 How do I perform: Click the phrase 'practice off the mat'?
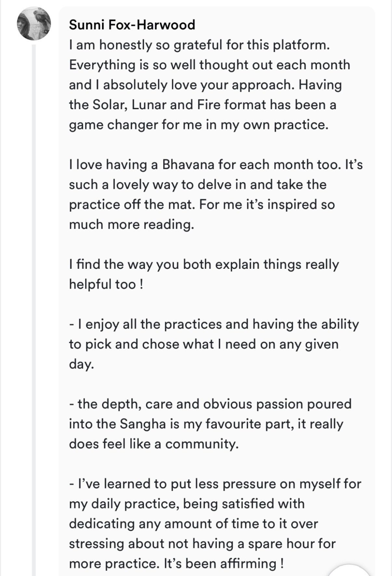point(132,204)
